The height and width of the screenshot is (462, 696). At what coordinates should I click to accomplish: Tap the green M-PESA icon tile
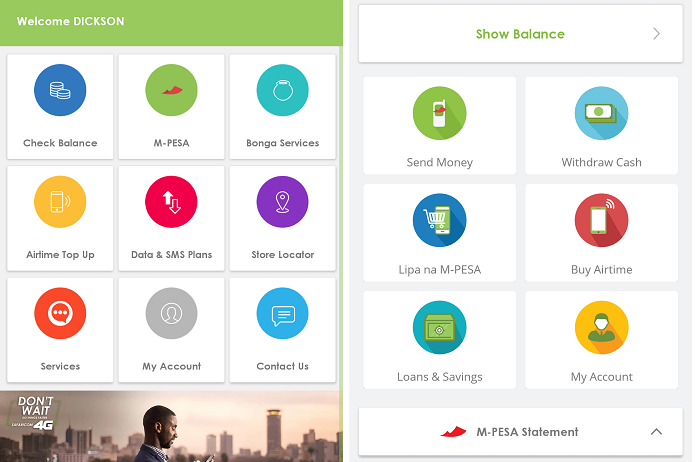point(171,90)
